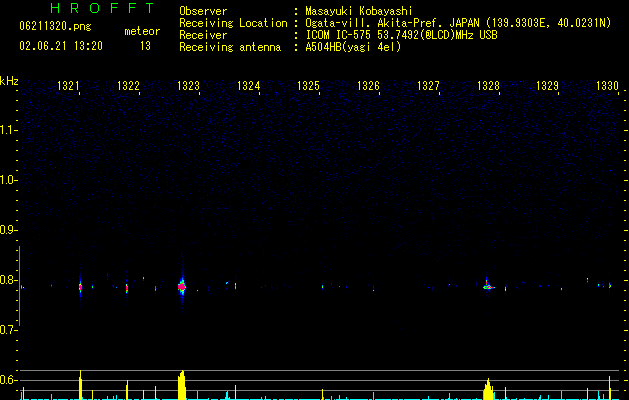The image size is (629, 400).
Task: Select the antenna value A504HB(yagi 4el)
Action: coord(353,47)
